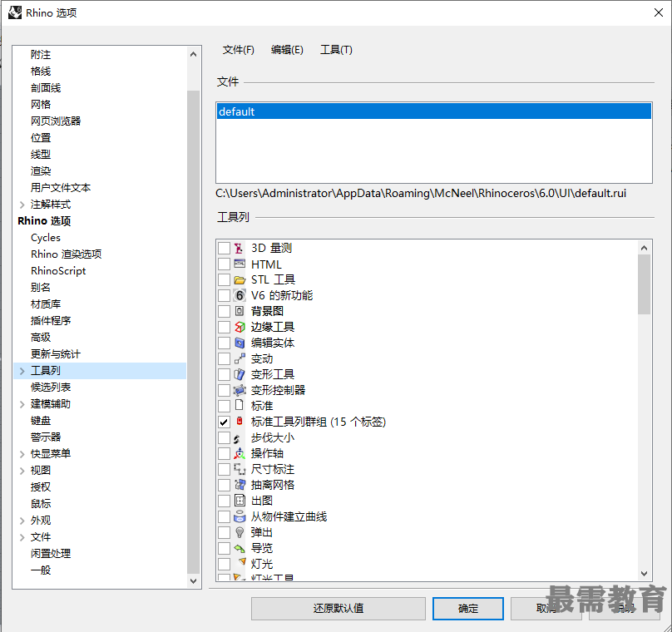This screenshot has width=672, height=632.
Task: Select RhinoScript in options tree
Action: click(58, 271)
